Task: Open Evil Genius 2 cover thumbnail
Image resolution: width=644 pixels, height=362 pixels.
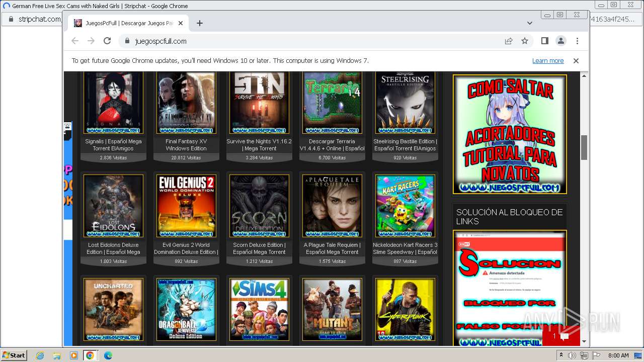Action: 186,206
